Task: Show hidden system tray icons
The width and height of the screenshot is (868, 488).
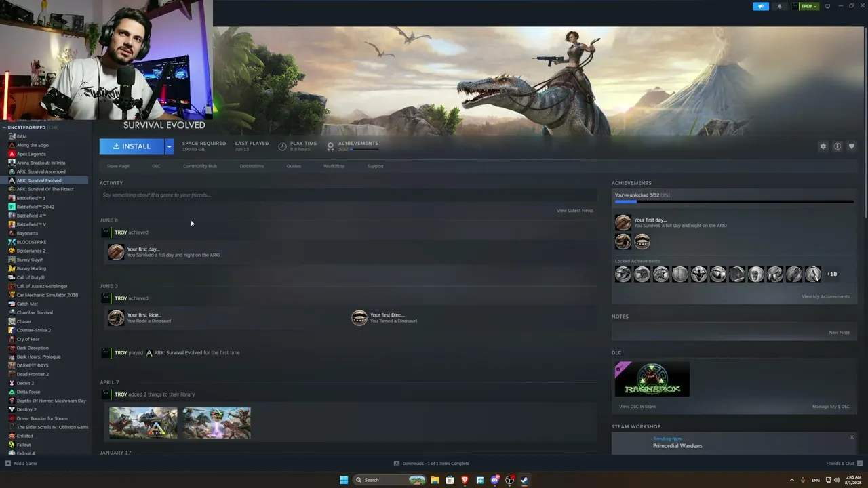Action: (x=791, y=480)
